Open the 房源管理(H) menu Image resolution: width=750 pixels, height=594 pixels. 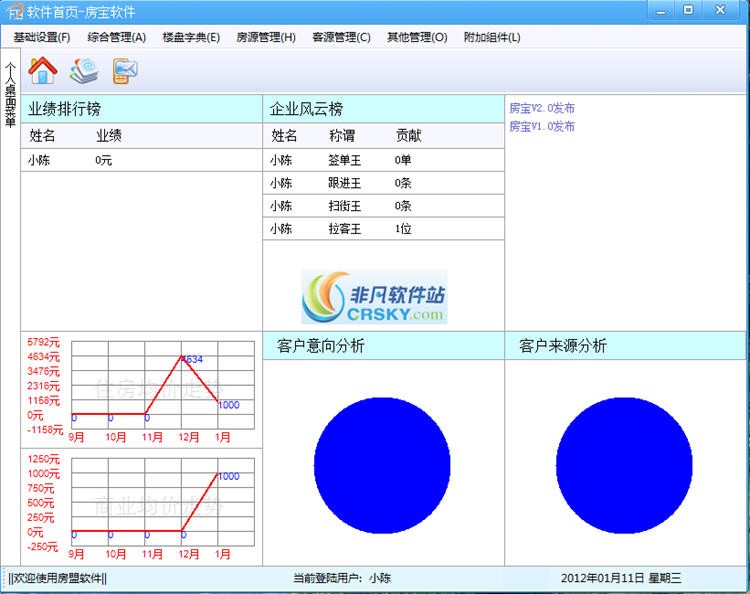(x=266, y=37)
